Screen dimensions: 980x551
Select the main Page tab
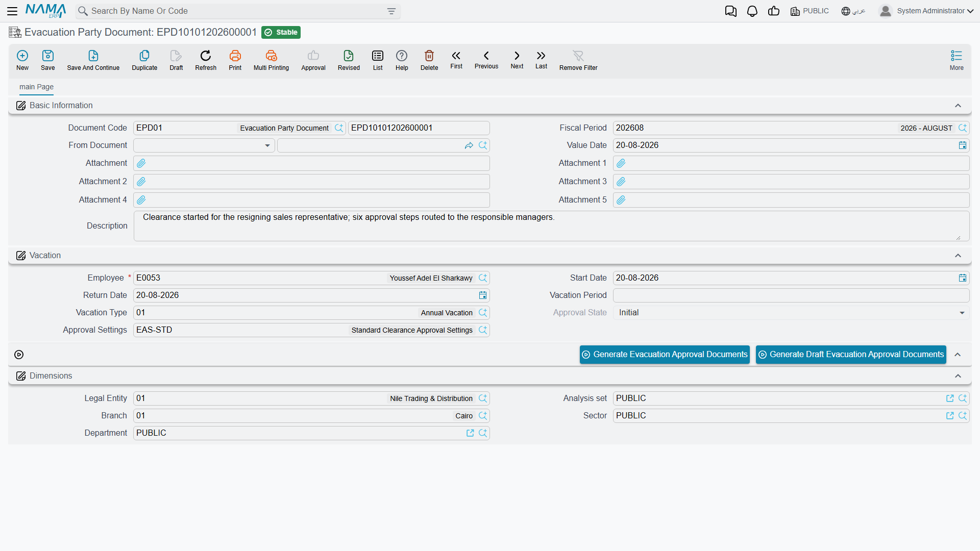pyautogui.click(x=36, y=87)
